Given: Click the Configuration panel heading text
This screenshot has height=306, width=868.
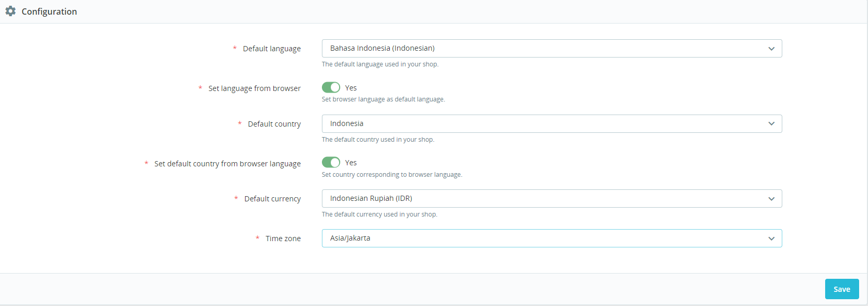Looking at the screenshot, I should tap(49, 12).
